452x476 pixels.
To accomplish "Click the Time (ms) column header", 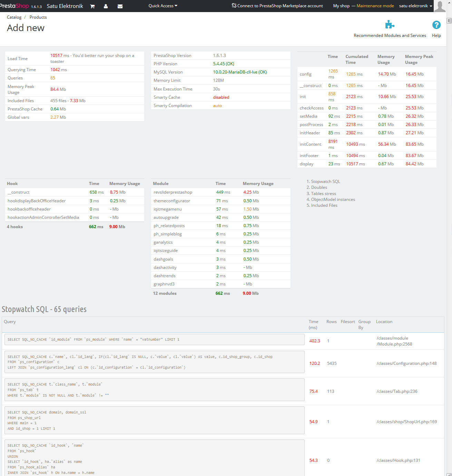I will tap(313, 324).
